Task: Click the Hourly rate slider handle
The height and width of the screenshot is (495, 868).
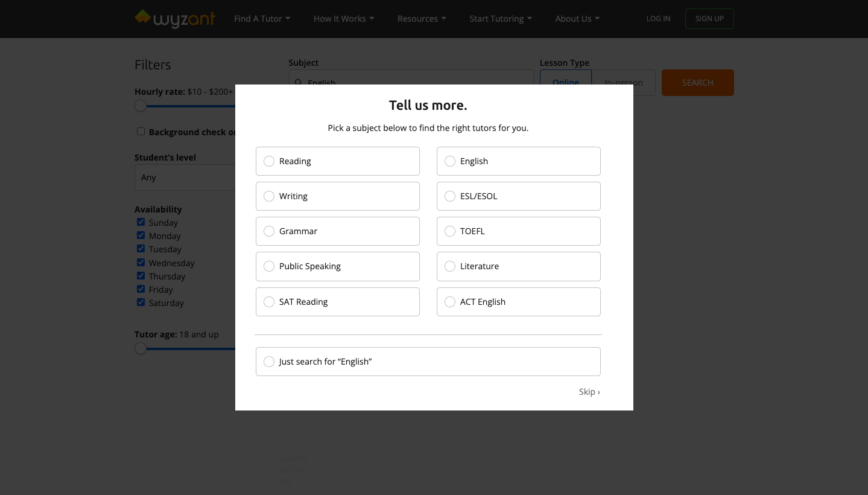Action: 141,106
